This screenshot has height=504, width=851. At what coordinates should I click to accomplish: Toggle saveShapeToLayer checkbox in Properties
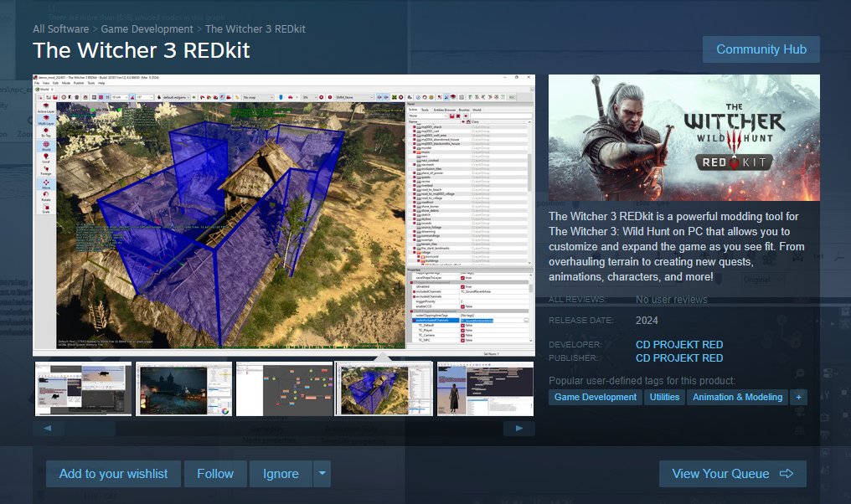(463, 278)
